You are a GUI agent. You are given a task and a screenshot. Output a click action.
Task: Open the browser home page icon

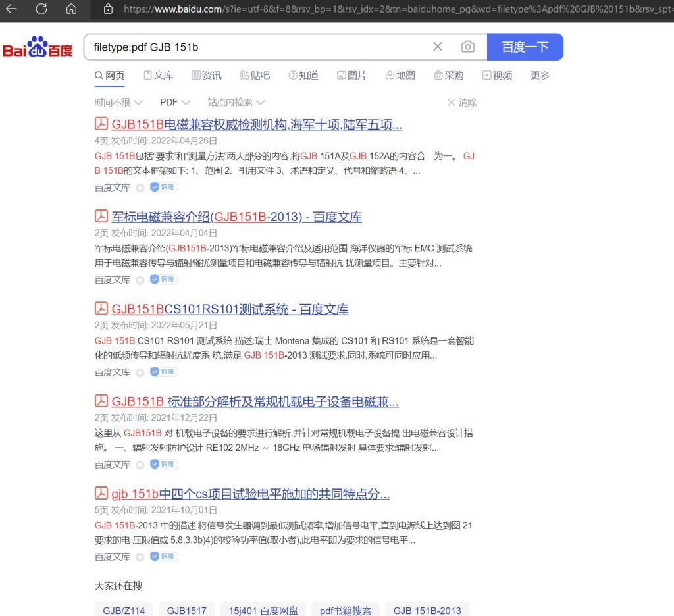click(x=71, y=9)
